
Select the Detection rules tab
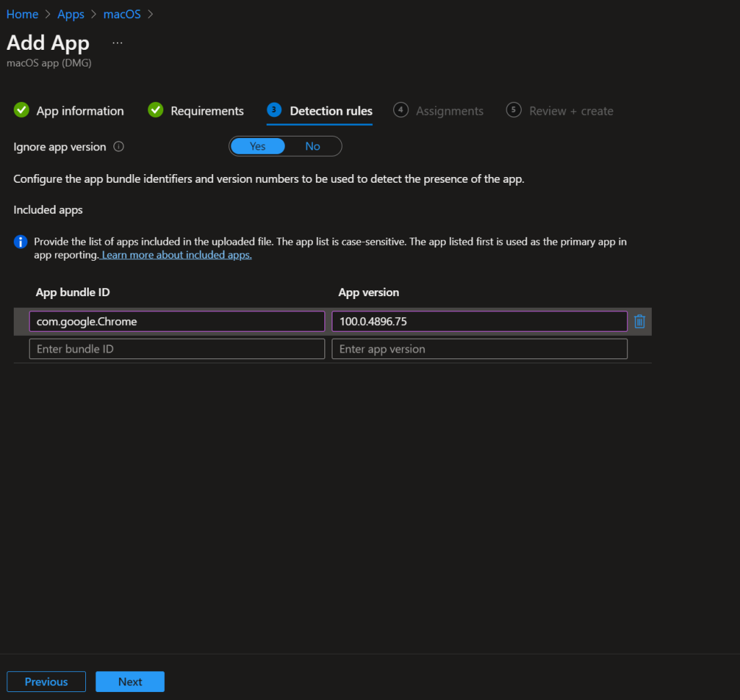(x=331, y=111)
